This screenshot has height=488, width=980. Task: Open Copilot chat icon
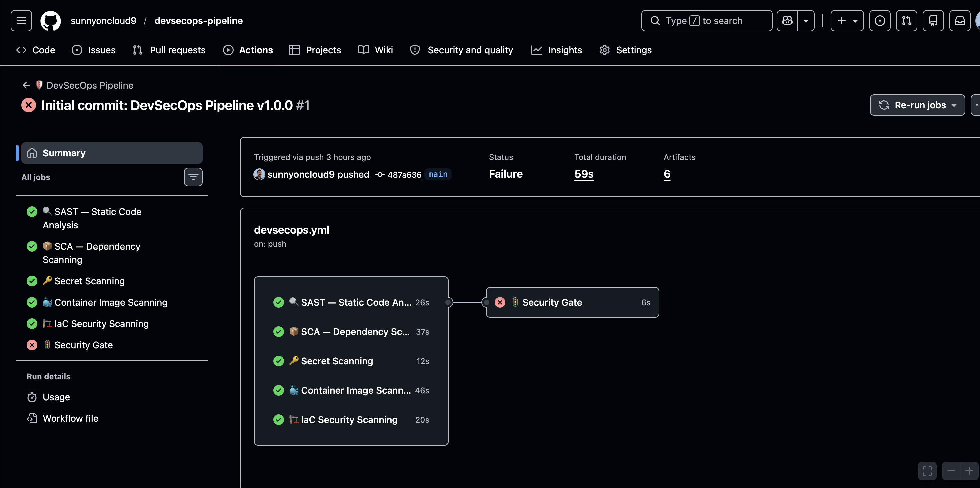click(787, 21)
